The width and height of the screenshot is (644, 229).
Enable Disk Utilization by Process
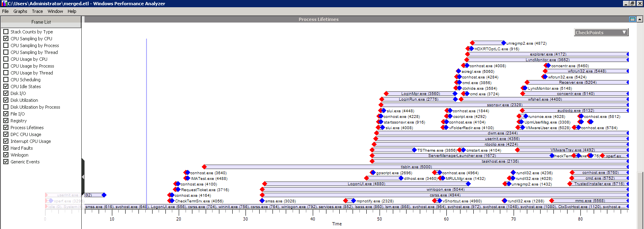coord(6,107)
